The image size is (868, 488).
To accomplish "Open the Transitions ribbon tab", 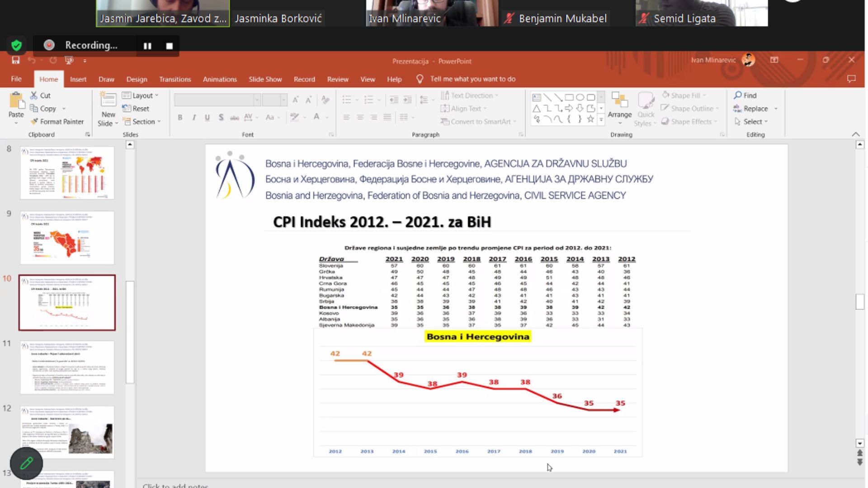I will coord(175,79).
